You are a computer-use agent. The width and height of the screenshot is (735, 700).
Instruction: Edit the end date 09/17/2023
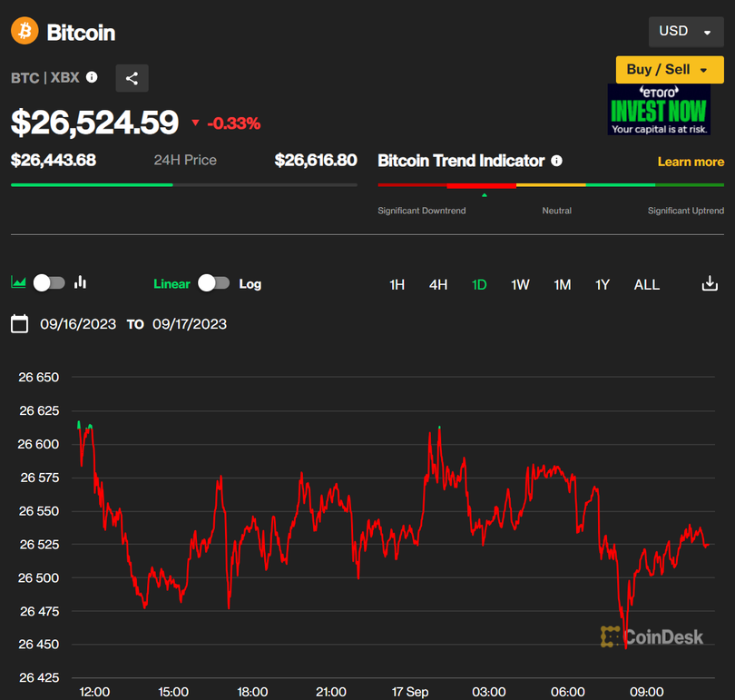tap(190, 324)
